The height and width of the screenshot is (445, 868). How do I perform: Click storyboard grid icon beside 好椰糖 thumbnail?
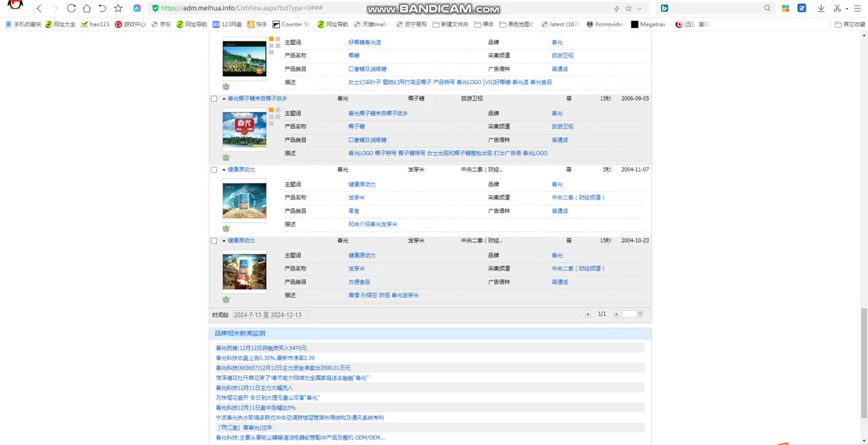tap(274, 45)
